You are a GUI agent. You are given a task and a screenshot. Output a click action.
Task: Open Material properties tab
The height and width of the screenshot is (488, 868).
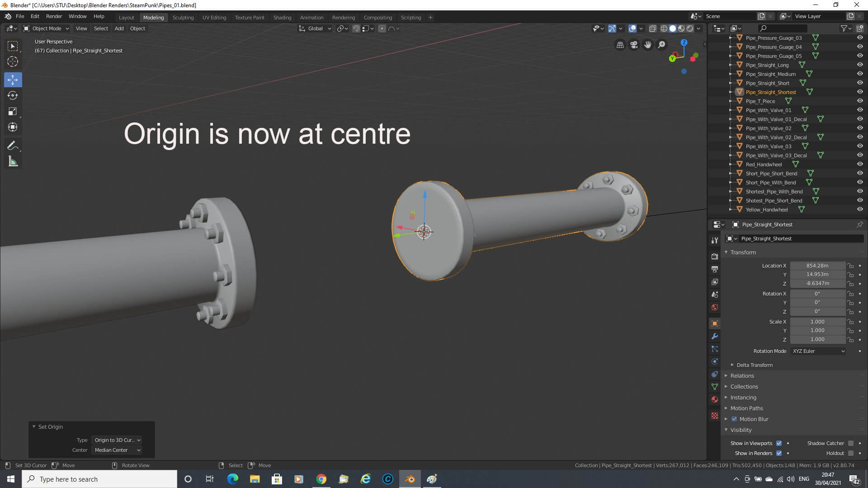pos(715,399)
